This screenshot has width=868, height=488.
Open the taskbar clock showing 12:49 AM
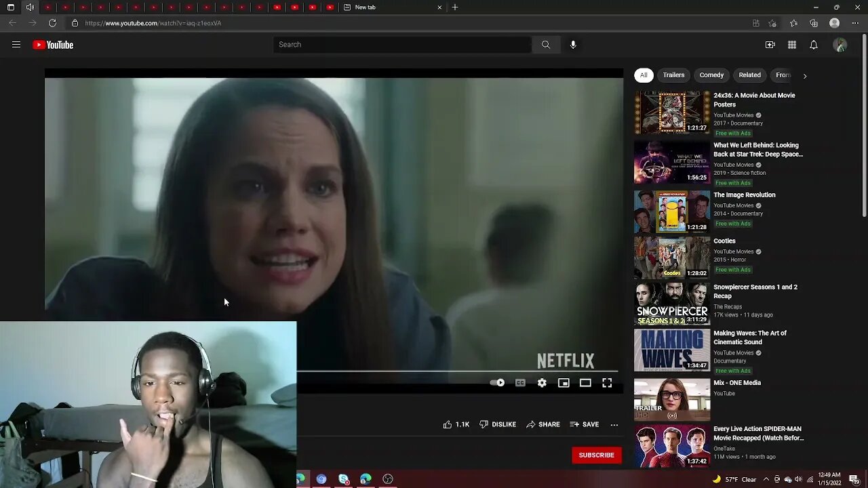point(829,479)
